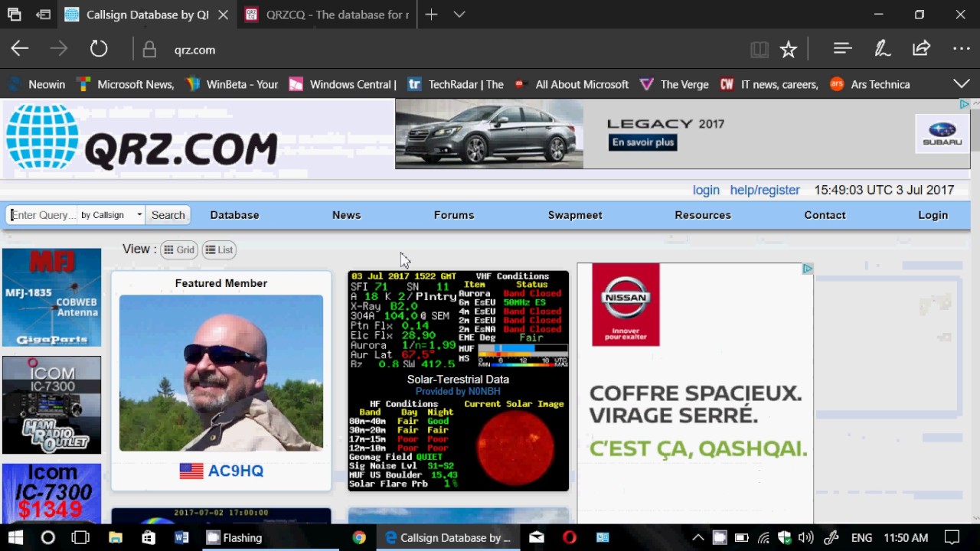Open All About Microsoft bookmark
Image resolution: width=980 pixels, height=551 pixels.
[x=572, y=84]
